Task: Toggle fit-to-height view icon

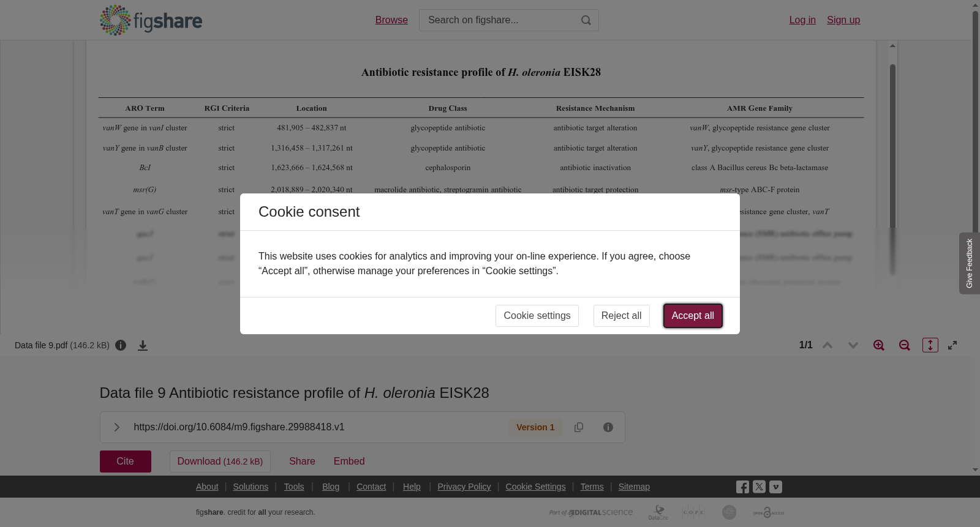Action: [x=930, y=345]
